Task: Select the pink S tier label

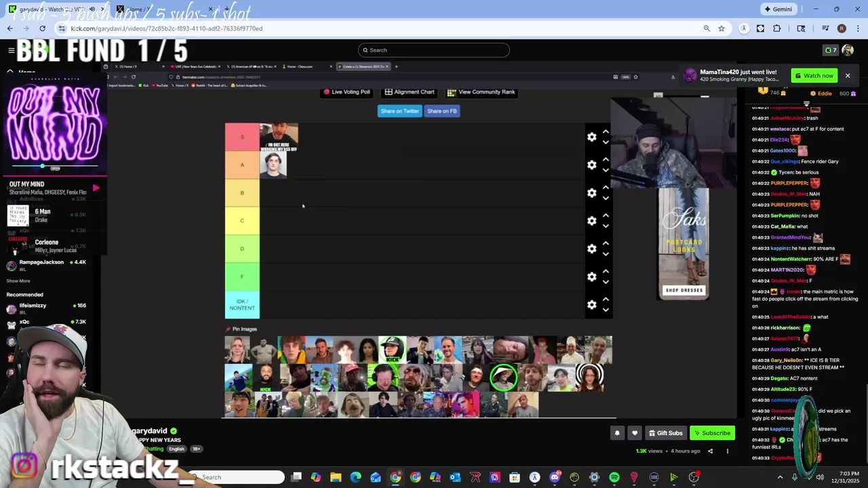Action: point(242,137)
